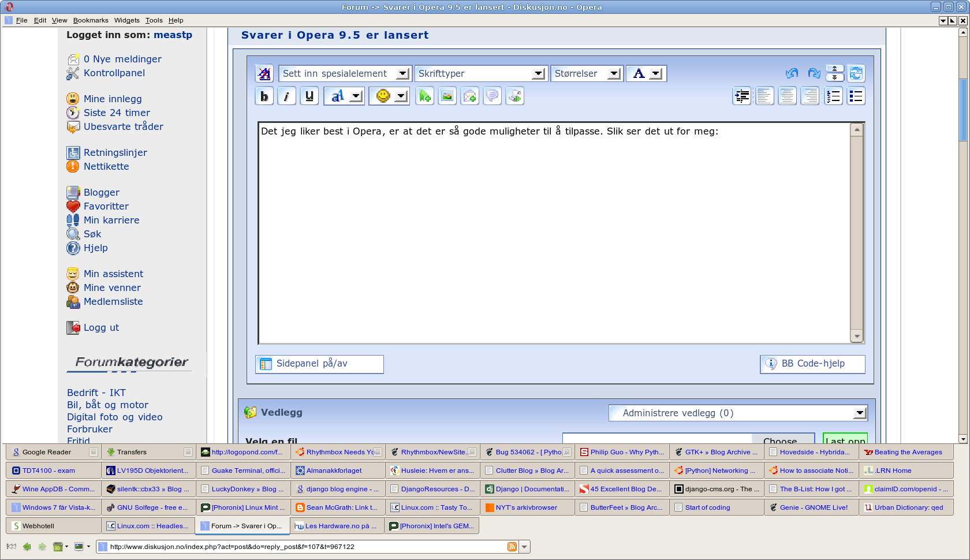Click inside the reply message text area
The width and height of the screenshot is (970, 560).
tap(554, 233)
